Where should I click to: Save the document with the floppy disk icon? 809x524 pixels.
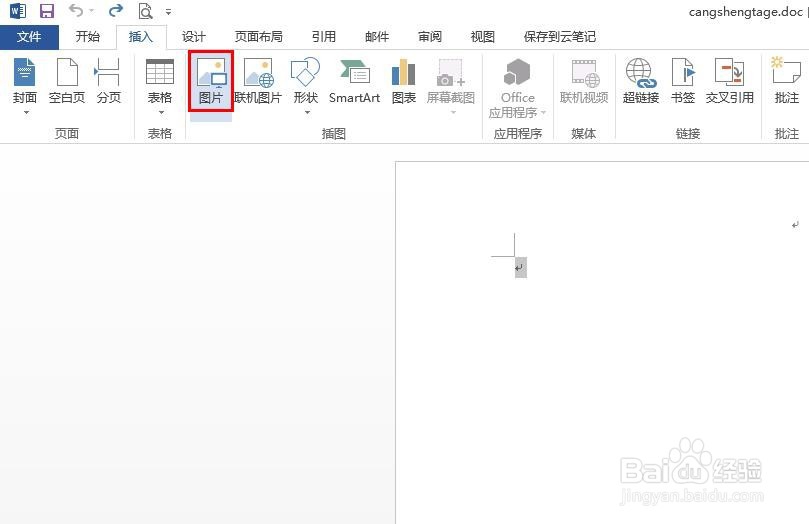(x=47, y=10)
